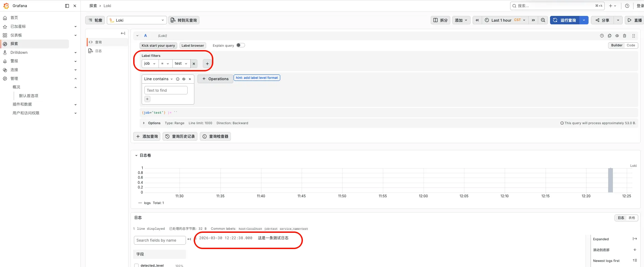Image resolution: width=644 pixels, height=267 pixels.
Task: Click 运行查询 to run query
Action: point(565,20)
